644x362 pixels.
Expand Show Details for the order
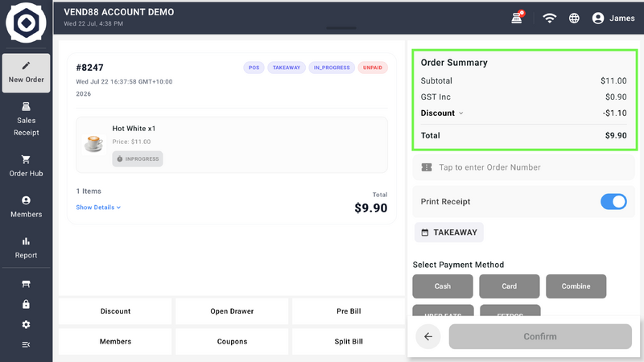pos(98,208)
